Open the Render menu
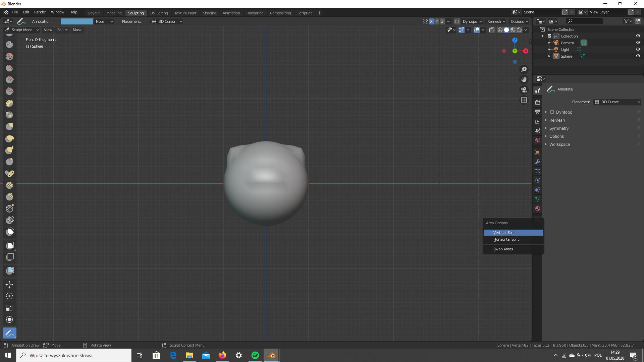644x362 pixels. click(40, 12)
